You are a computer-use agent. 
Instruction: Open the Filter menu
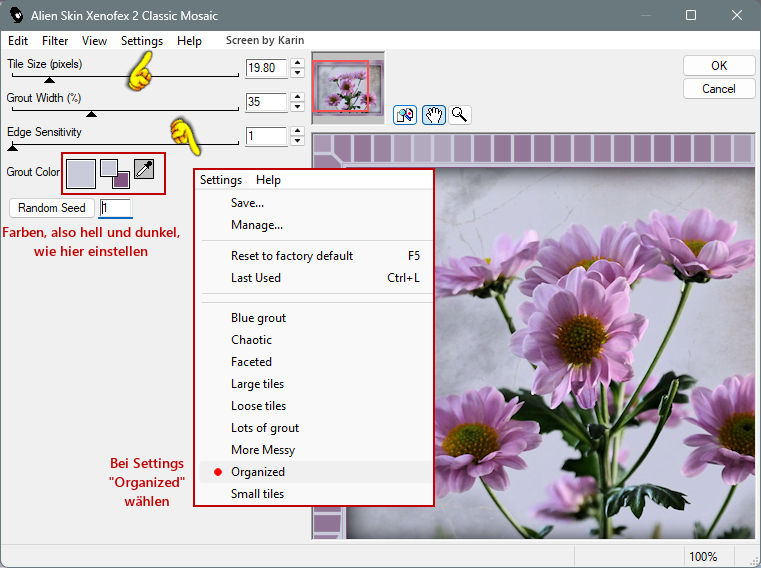point(55,41)
